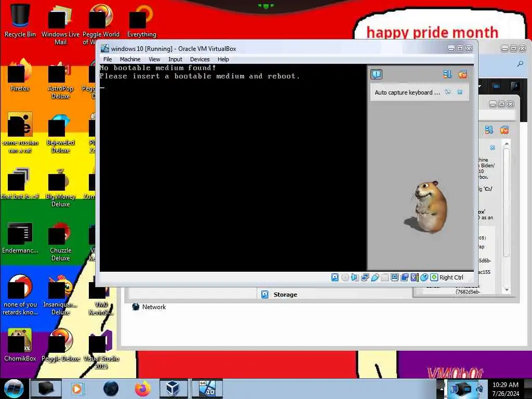Viewport: 532px width, 399px height.
Task: Click the optical drive indicator in VM status bar
Action: (x=345, y=277)
